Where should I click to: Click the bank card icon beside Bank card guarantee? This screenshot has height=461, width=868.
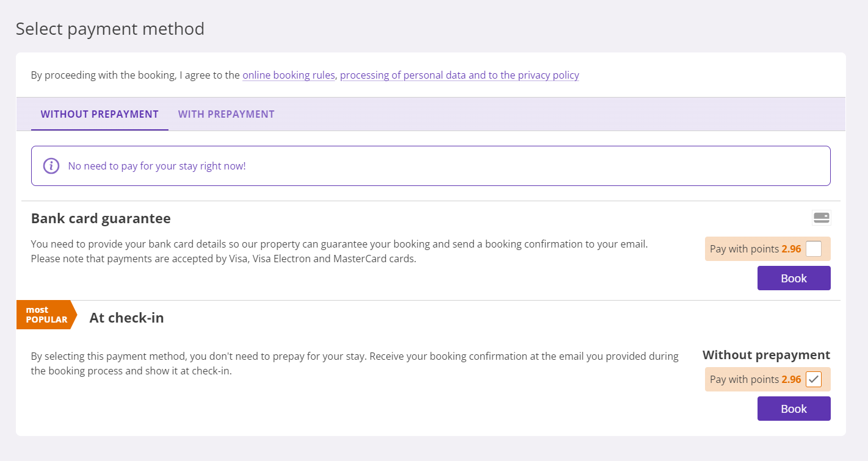tap(821, 218)
